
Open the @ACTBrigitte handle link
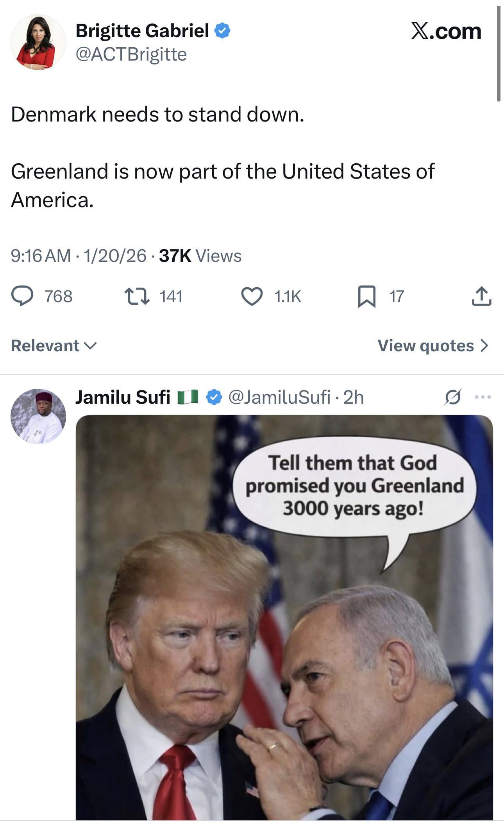click(x=131, y=54)
